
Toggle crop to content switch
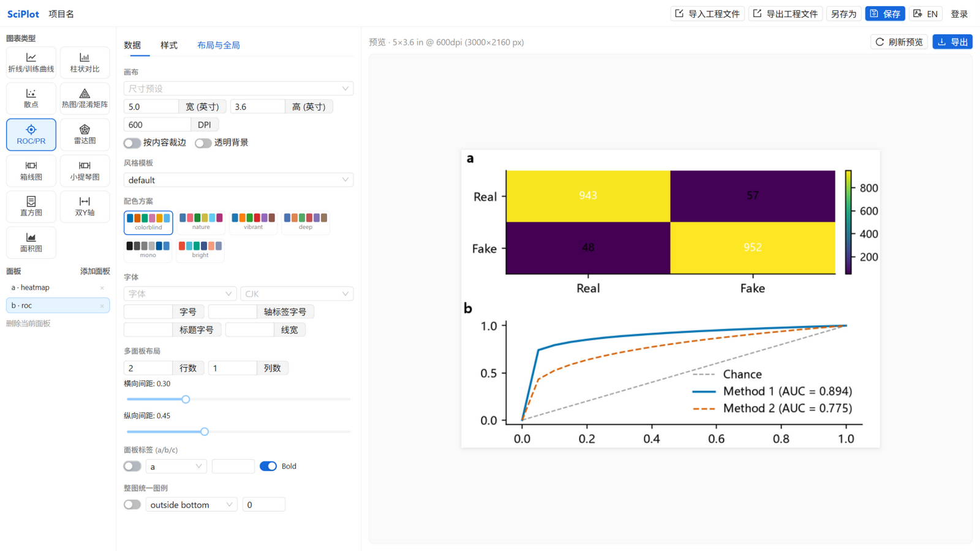coord(132,143)
